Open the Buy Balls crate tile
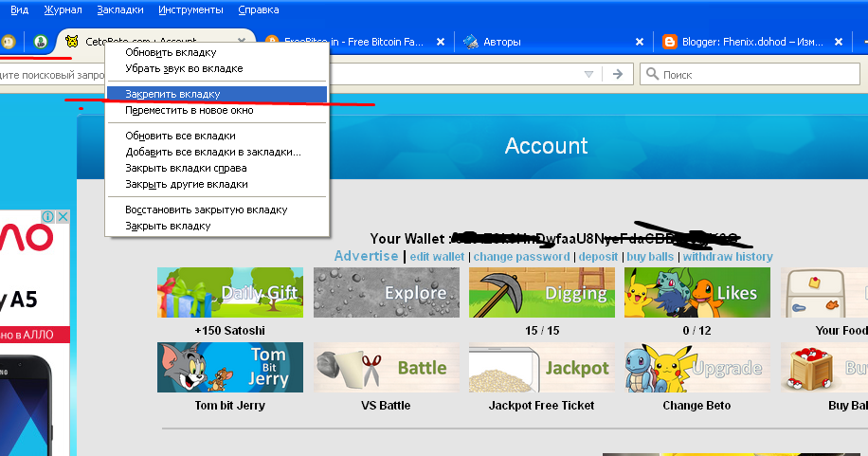Image resolution: width=868 pixels, height=456 pixels. (x=824, y=367)
